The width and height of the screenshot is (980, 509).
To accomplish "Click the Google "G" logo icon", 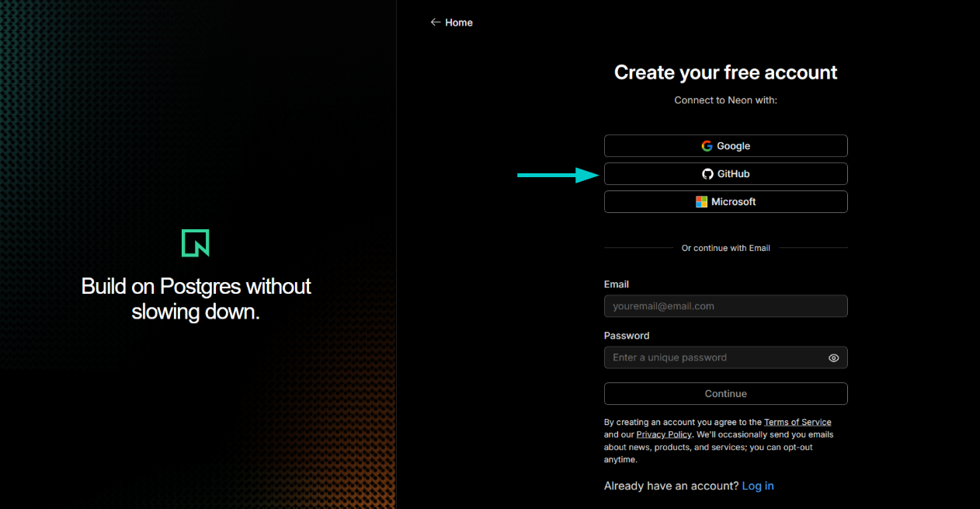I will (707, 145).
